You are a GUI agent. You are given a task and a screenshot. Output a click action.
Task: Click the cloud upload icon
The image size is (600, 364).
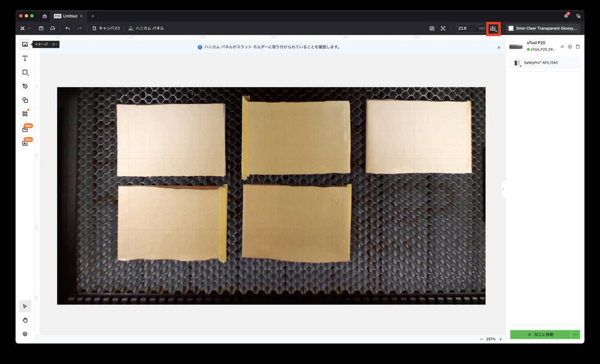52,28
